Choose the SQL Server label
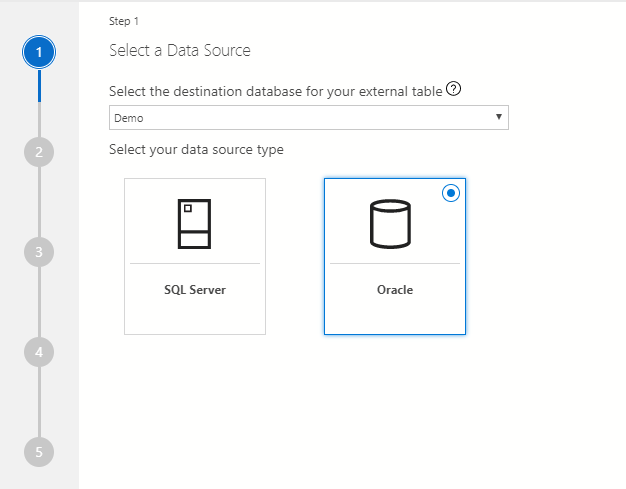This screenshot has height=489, width=626. 195,290
